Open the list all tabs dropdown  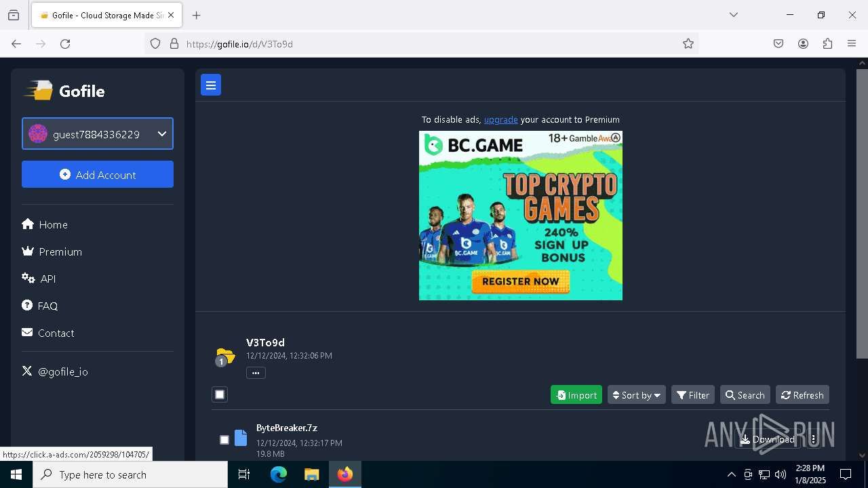734,15
